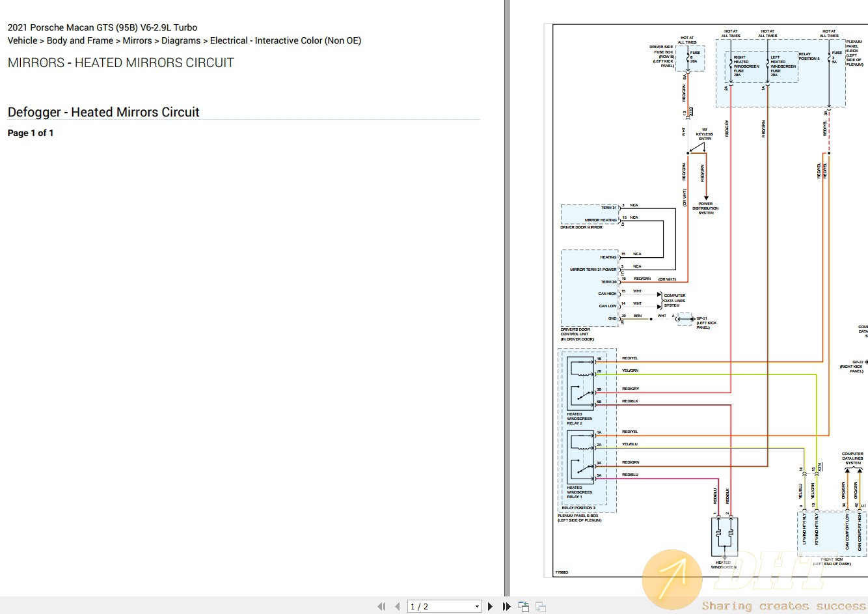The height and width of the screenshot is (614, 868).
Task: Click the Vehicle > Body and Frame breadcrumb line
Action: (x=184, y=40)
